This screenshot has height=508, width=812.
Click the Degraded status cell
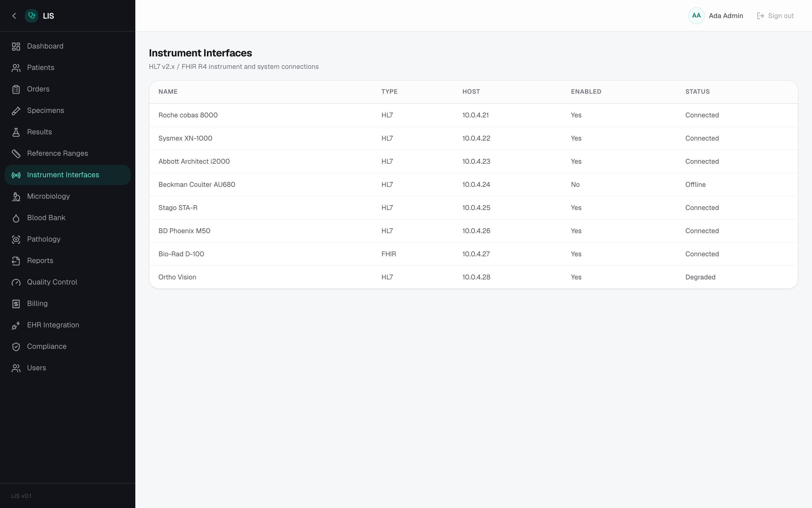pos(700,277)
